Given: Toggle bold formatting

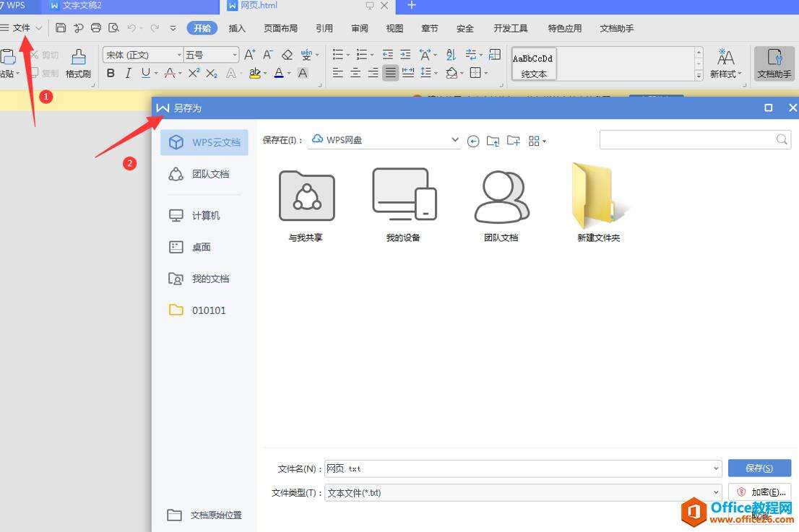Looking at the screenshot, I should coord(111,74).
